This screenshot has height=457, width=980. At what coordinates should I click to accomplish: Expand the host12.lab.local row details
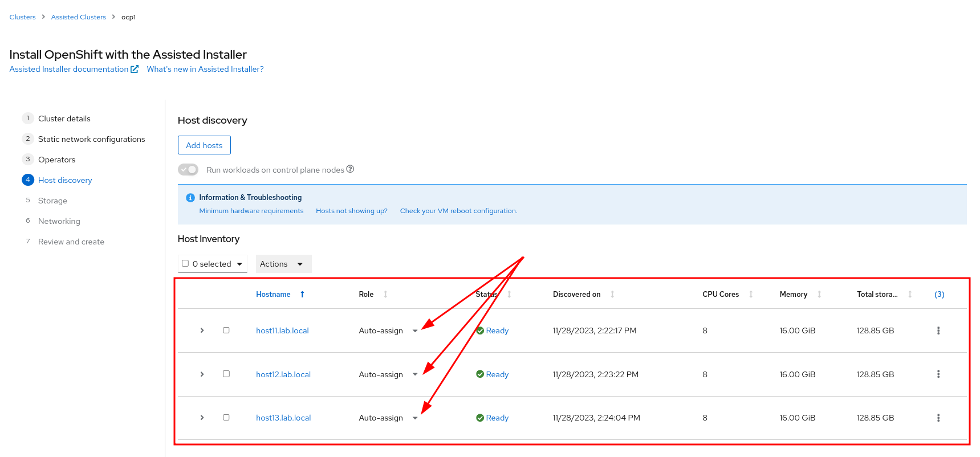(x=202, y=374)
